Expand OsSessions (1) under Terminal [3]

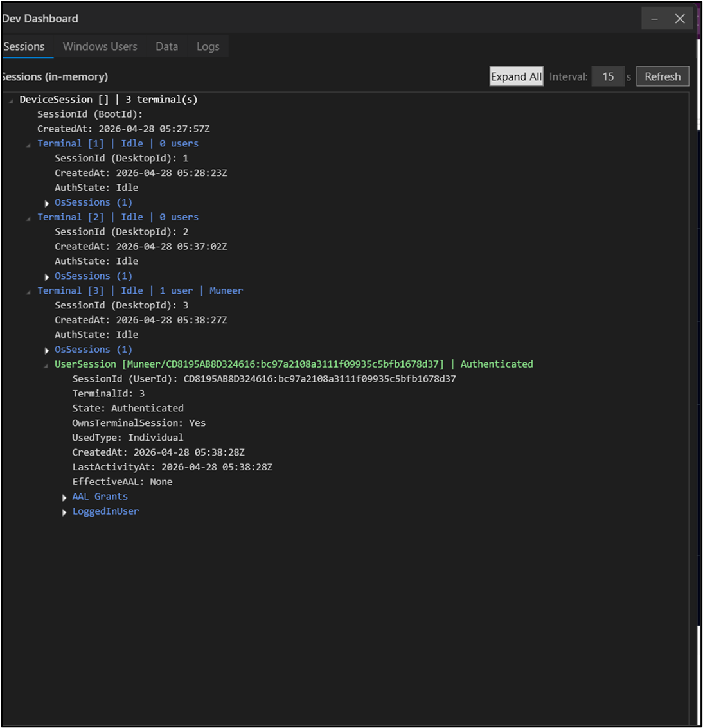[x=46, y=350]
